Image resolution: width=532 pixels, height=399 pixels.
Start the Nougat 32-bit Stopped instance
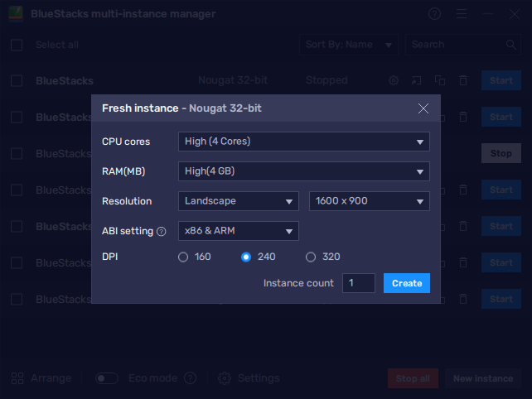tap(501, 80)
